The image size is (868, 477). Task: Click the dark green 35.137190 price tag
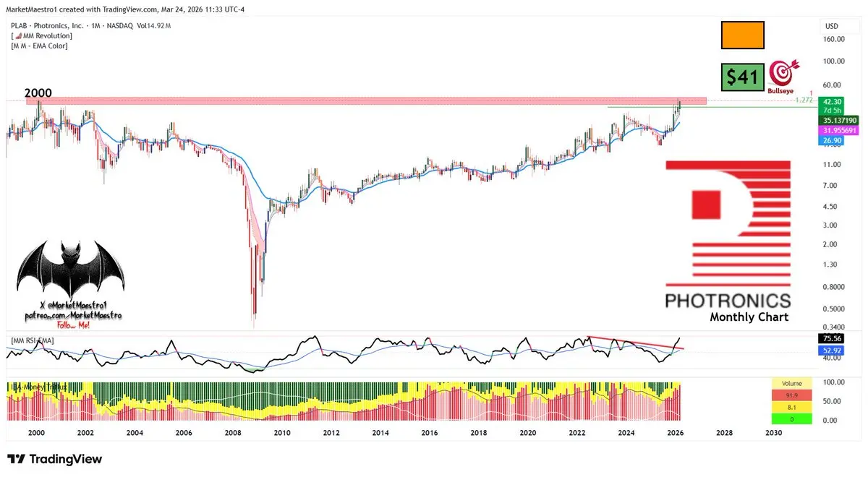840,119
